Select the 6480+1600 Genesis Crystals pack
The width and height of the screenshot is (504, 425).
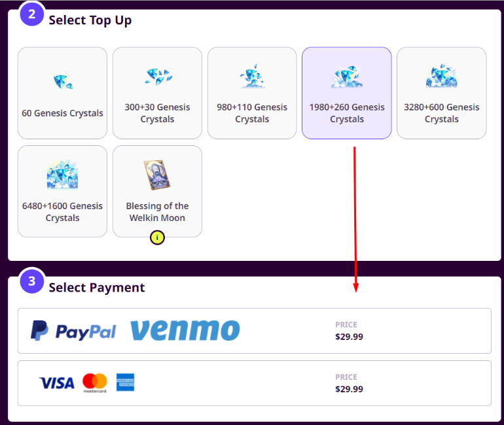point(62,192)
